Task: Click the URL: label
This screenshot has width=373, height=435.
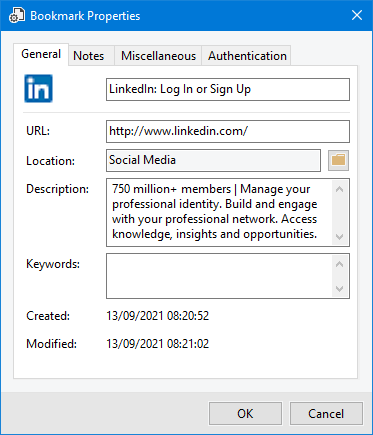Action: click(38, 131)
